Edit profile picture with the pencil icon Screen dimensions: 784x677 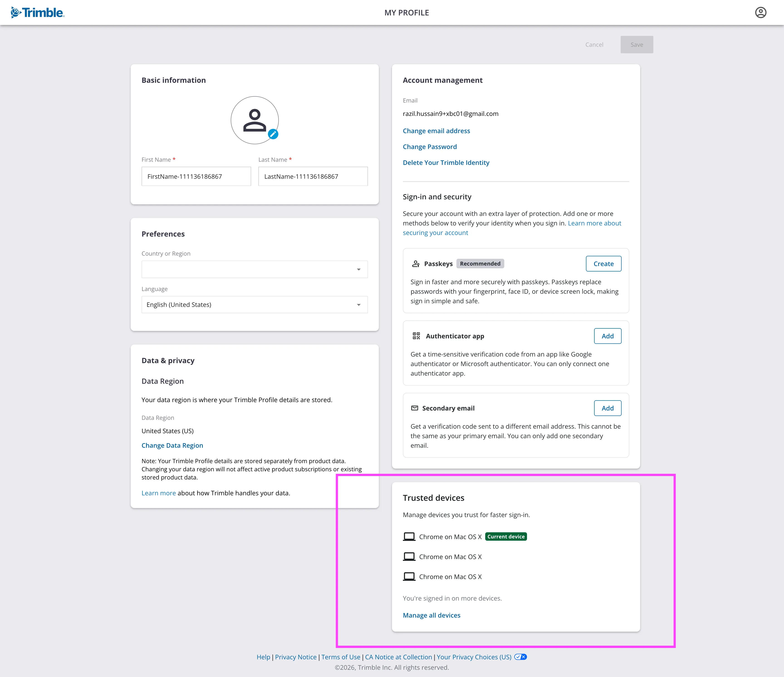coord(273,134)
